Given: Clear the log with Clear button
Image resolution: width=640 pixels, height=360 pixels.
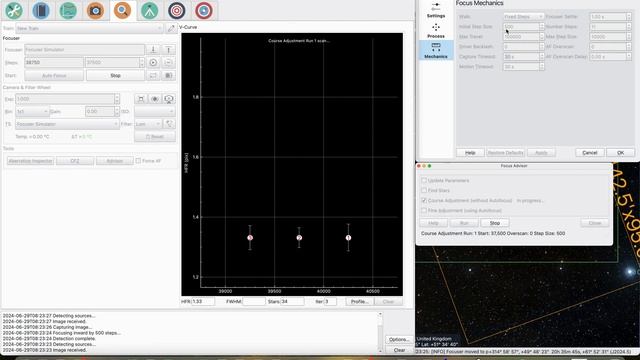Looking at the screenshot, I should click(x=399, y=350).
